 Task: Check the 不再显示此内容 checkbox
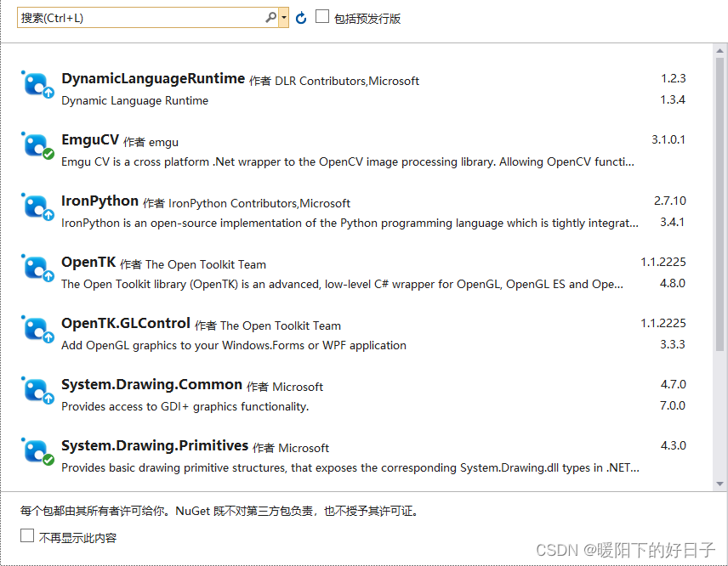(x=27, y=535)
